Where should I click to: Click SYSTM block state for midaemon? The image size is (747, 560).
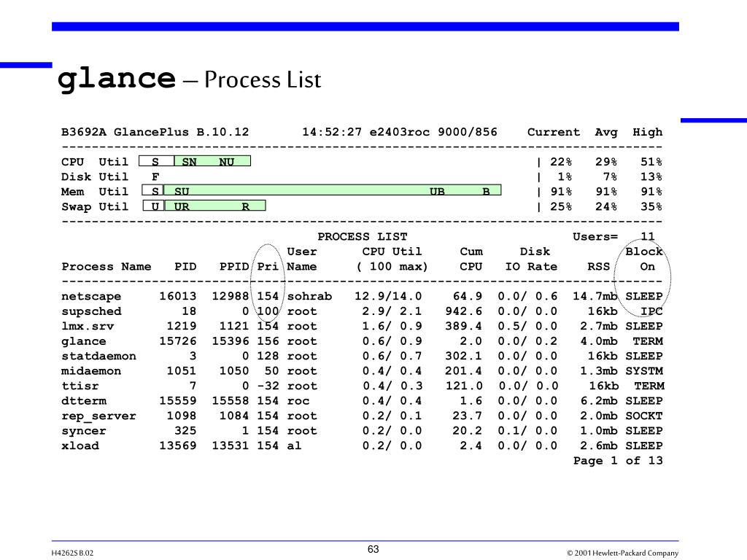tap(644, 371)
